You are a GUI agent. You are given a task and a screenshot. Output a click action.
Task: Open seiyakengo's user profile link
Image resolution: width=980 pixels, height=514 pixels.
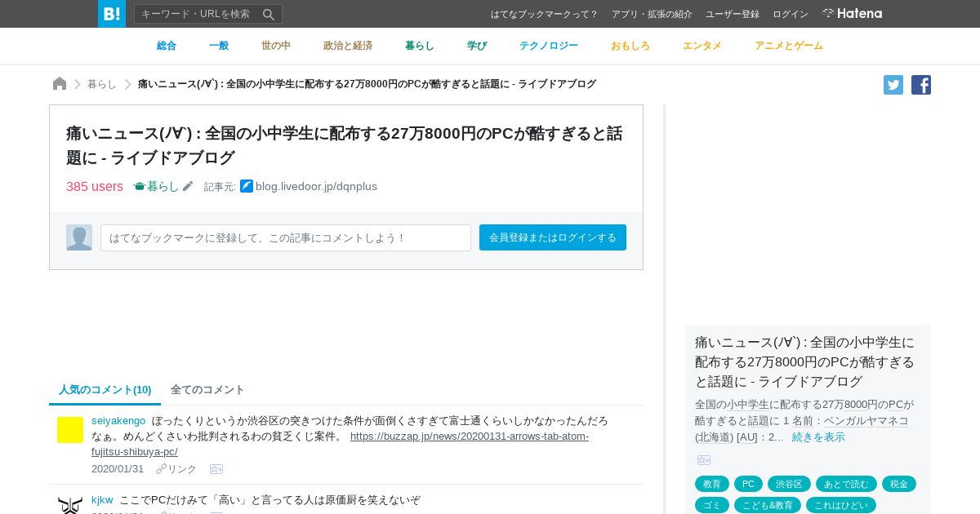(x=118, y=421)
